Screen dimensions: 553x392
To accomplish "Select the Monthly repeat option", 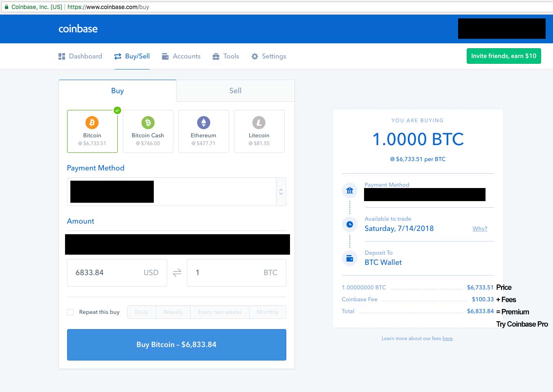I will click(x=268, y=312).
